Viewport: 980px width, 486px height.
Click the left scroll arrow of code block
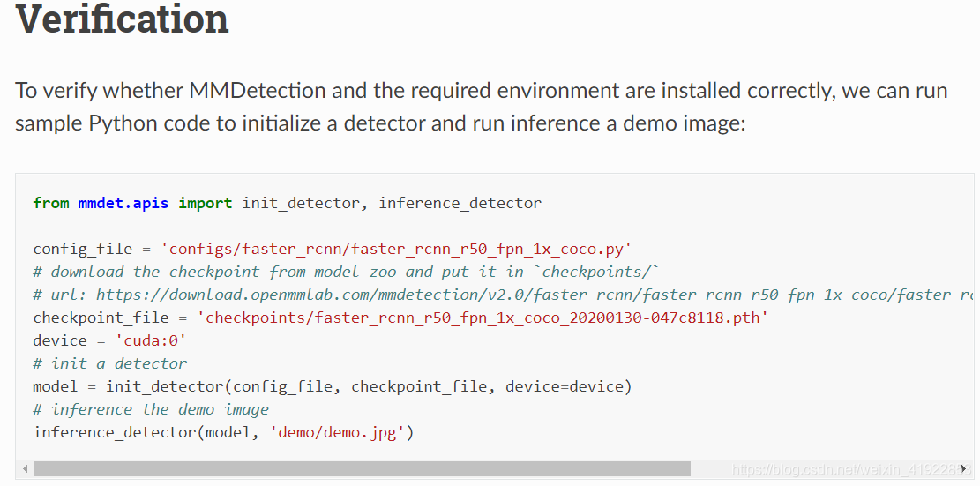click(x=25, y=468)
